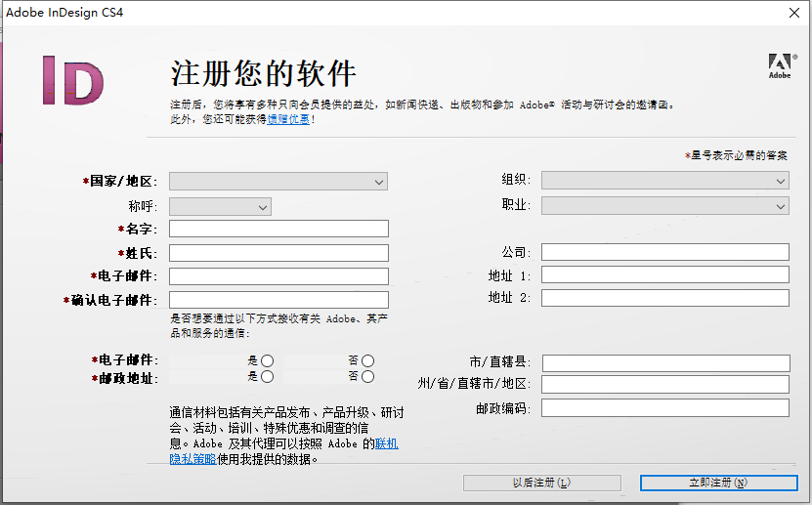The width and height of the screenshot is (812, 505).
Task: Click the 地址 2 input field
Action: (664, 298)
